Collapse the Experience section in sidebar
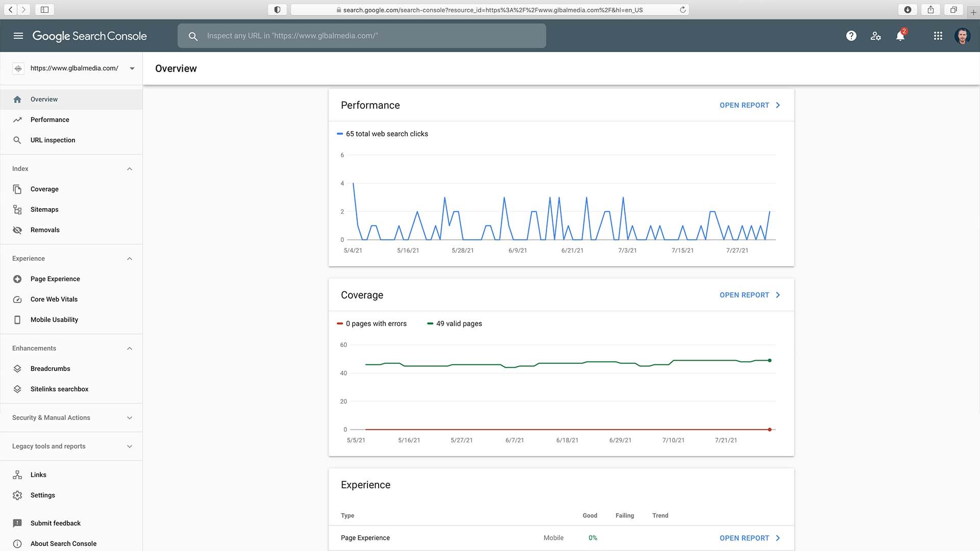The width and height of the screenshot is (980, 551). (130, 259)
